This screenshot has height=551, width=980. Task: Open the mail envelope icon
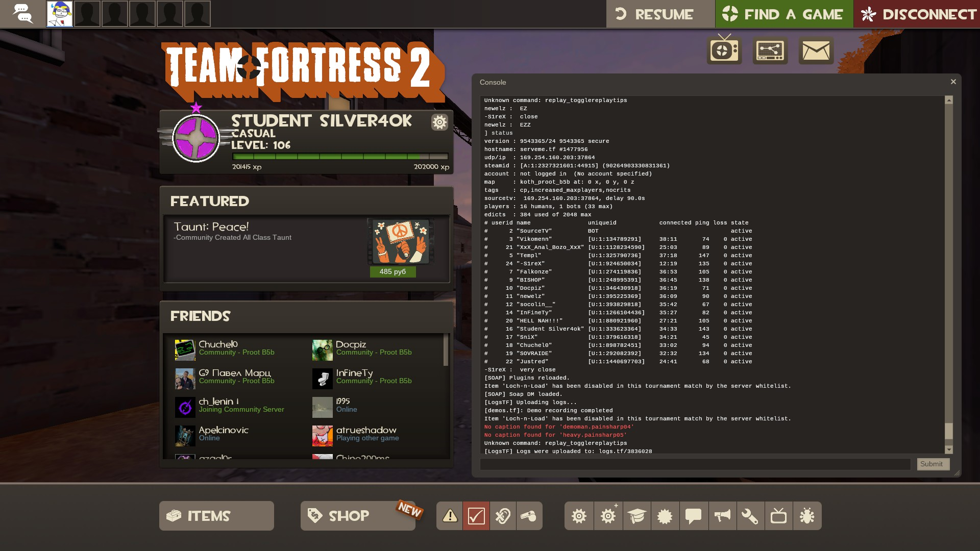tap(816, 51)
